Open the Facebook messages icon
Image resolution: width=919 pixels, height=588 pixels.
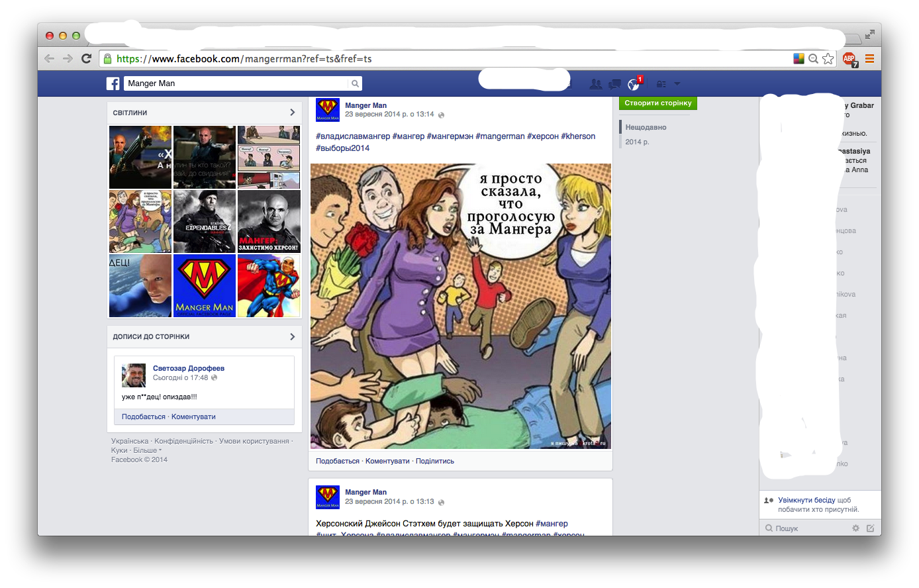coord(614,84)
